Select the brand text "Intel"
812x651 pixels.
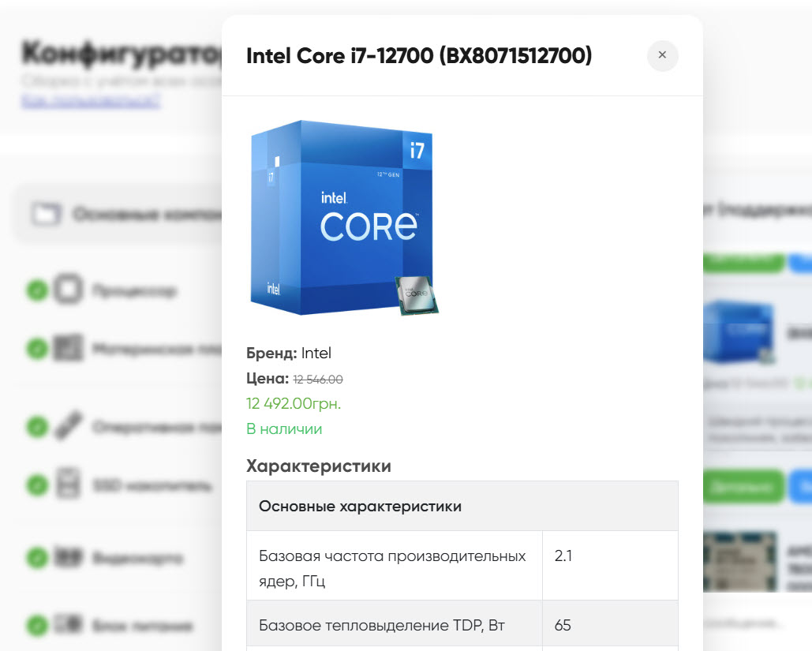click(x=316, y=354)
